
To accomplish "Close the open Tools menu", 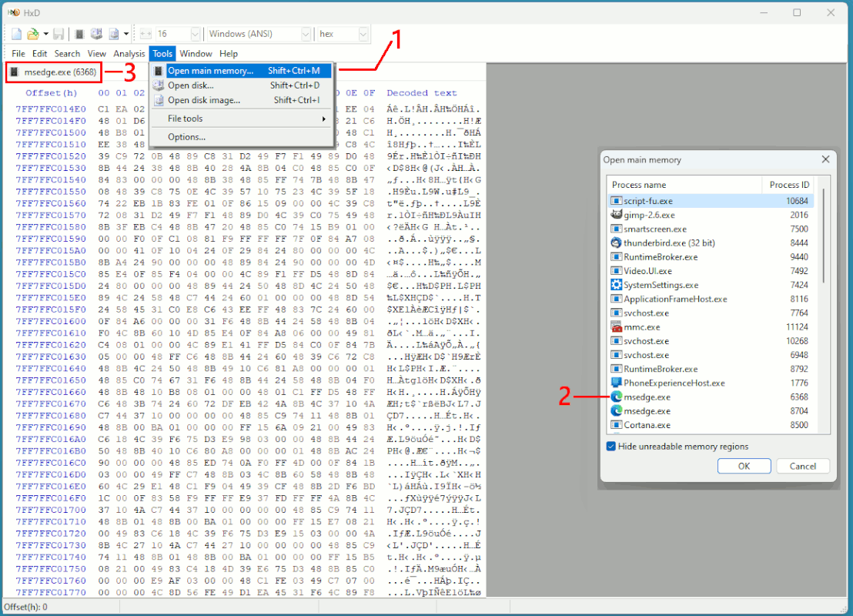I will tap(162, 53).
